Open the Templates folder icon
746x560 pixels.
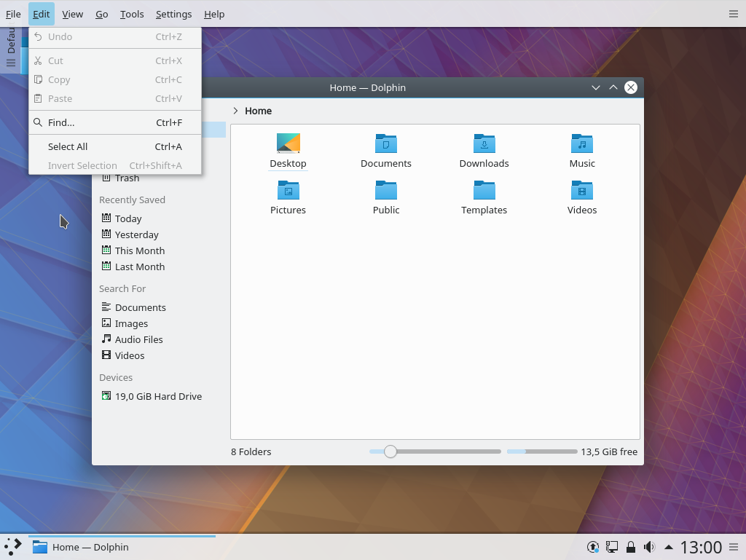click(x=484, y=190)
